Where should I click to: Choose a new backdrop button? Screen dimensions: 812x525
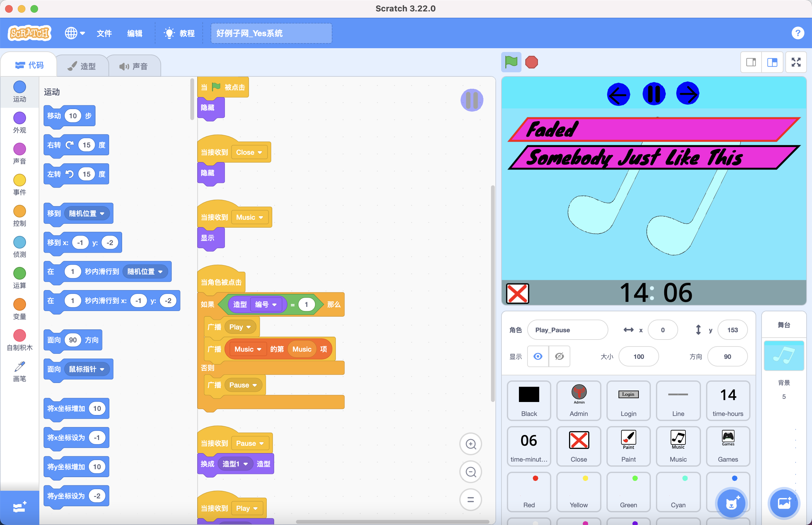point(784,503)
